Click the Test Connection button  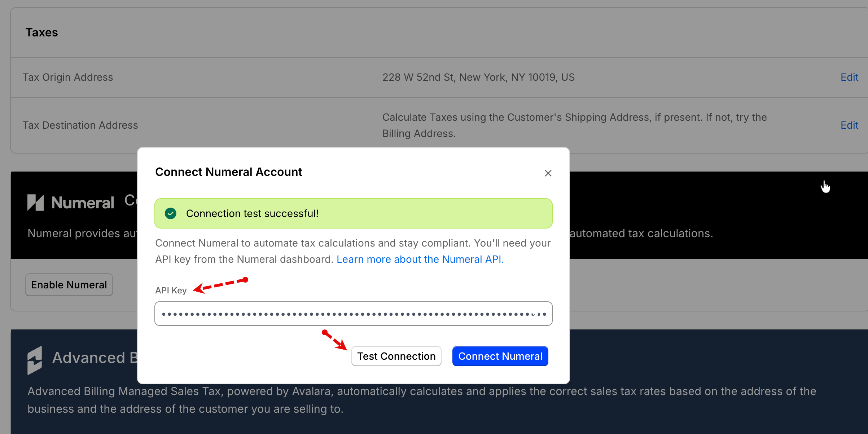pos(396,356)
